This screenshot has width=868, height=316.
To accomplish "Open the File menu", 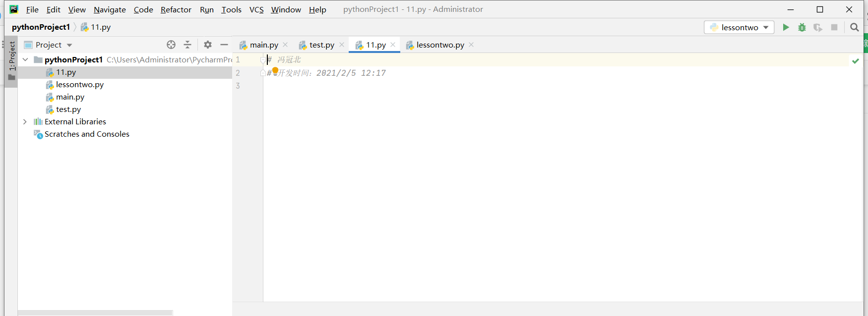I will (x=32, y=9).
